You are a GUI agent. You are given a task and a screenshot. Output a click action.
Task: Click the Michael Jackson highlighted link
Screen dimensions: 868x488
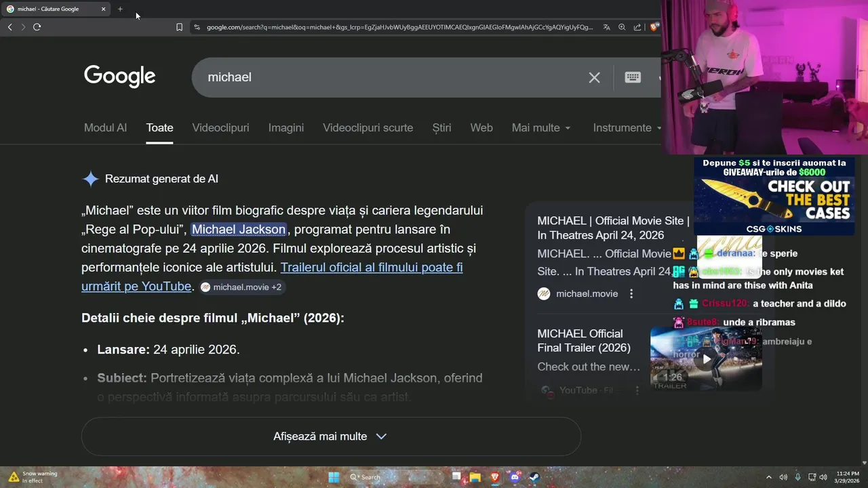[x=239, y=229]
